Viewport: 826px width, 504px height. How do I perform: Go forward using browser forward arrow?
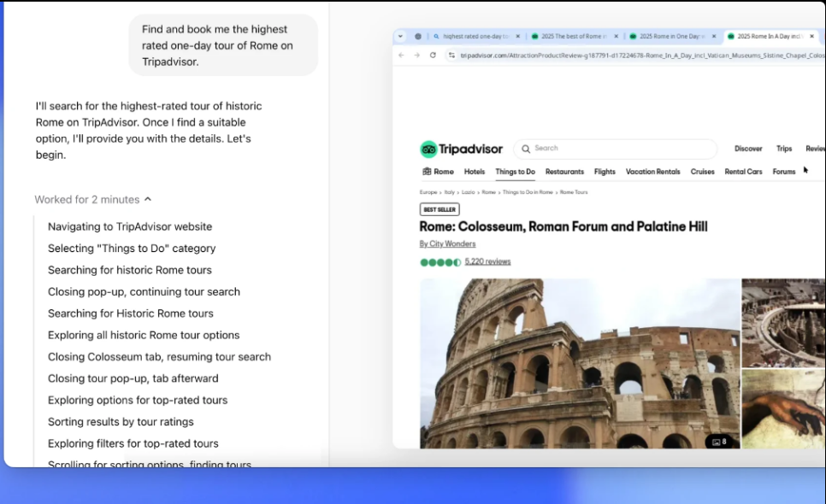click(x=416, y=56)
